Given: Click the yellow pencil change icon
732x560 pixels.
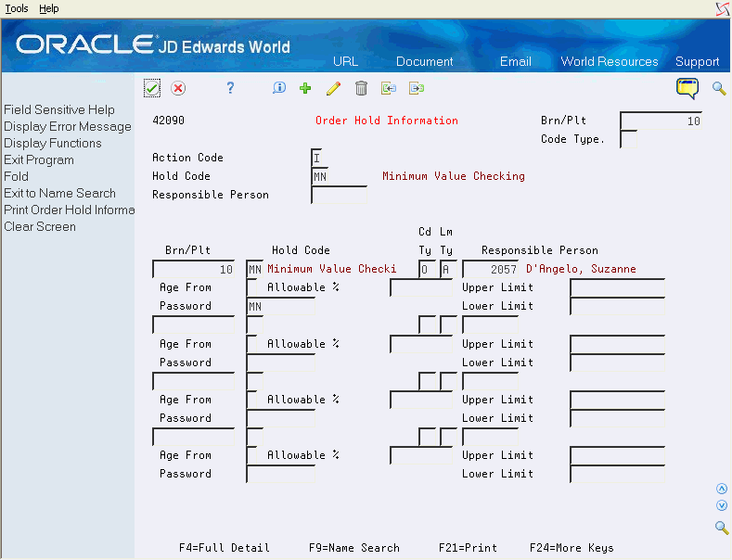Looking at the screenshot, I should [333, 88].
